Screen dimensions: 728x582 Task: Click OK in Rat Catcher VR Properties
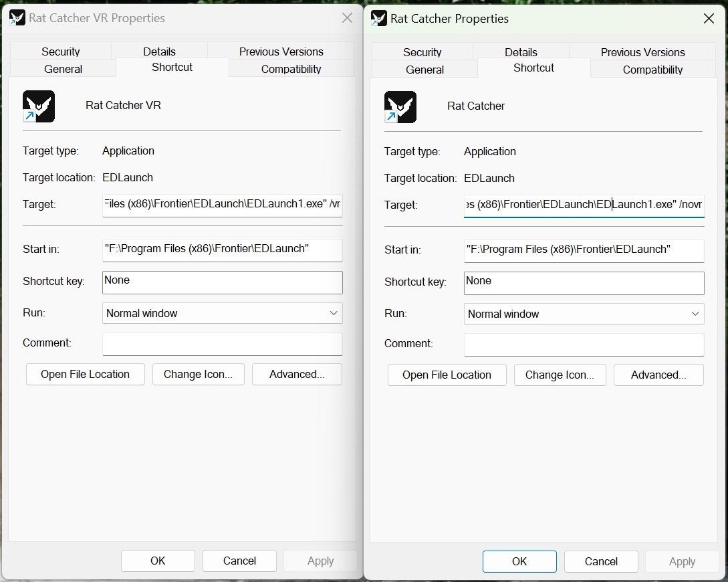point(158,561)
